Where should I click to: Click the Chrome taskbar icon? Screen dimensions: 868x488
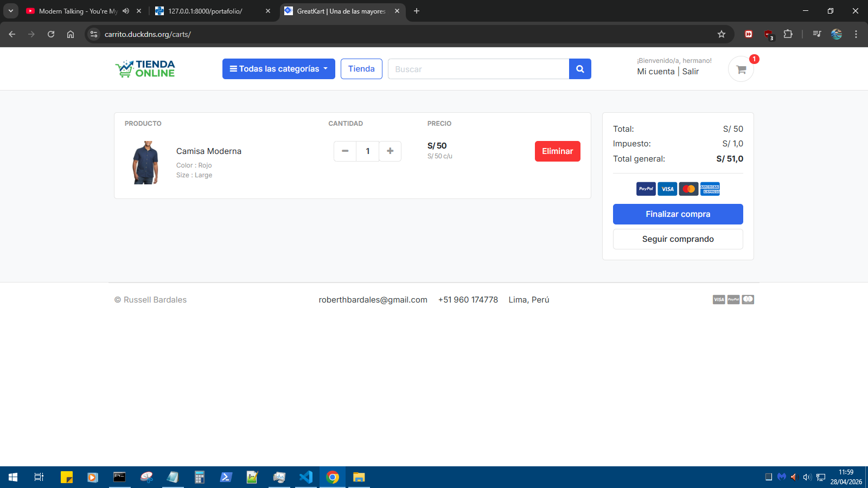333,477
